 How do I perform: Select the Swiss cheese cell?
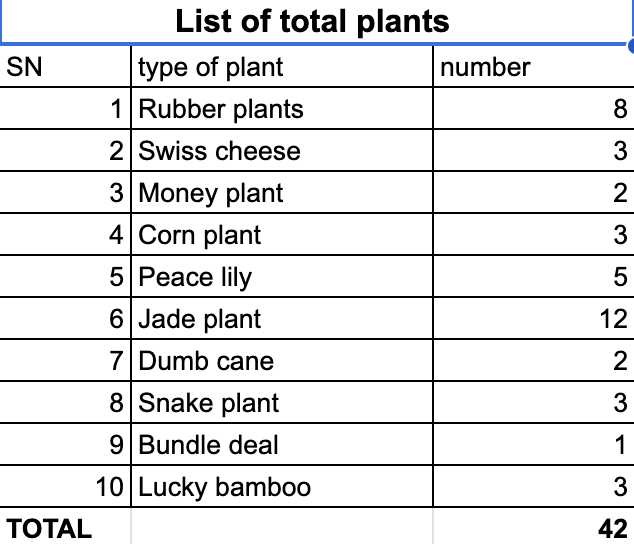point(282,150)
